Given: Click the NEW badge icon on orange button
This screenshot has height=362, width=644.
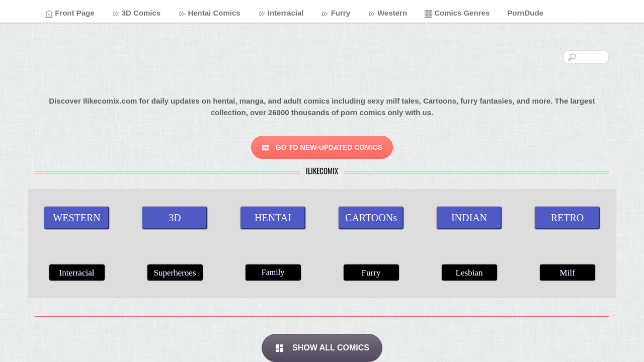Looking at the screenshot, I should point(266,147).
